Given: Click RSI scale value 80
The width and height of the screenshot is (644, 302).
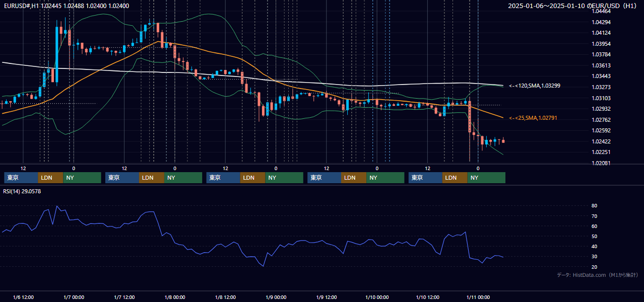Looking at the screenshot, I should coord(594,206).
